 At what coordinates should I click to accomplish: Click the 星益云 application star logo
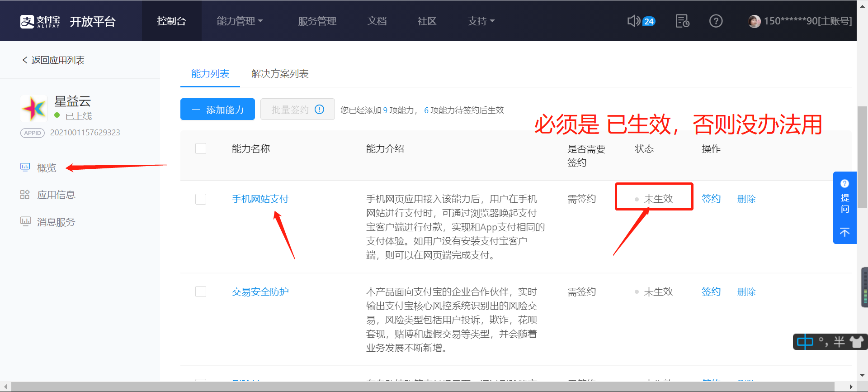click(34, 109)
